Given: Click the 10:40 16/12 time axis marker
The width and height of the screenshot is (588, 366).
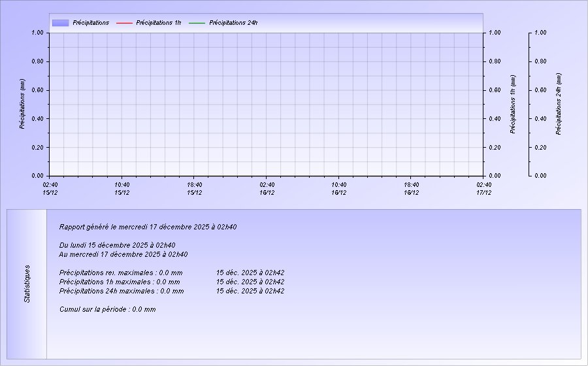Looking at the screenshot, I should click(338, 188).
